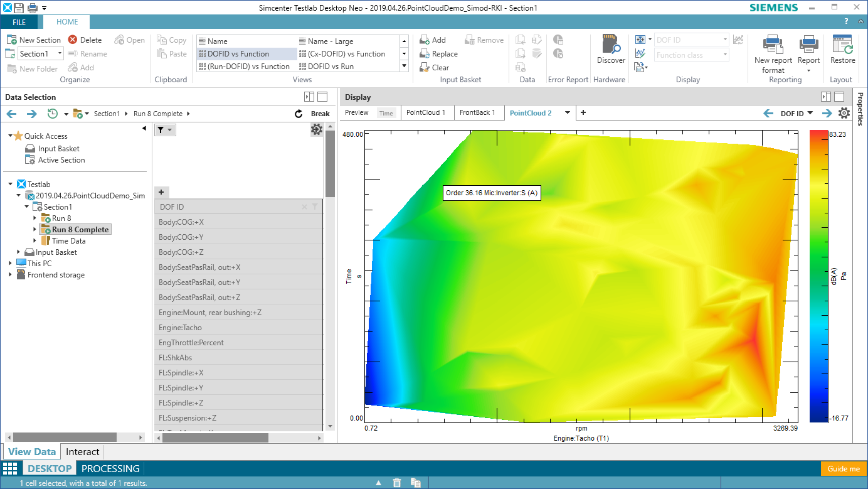
Task: Click the trash icon in status bar
Action: (x=397, y=483)
